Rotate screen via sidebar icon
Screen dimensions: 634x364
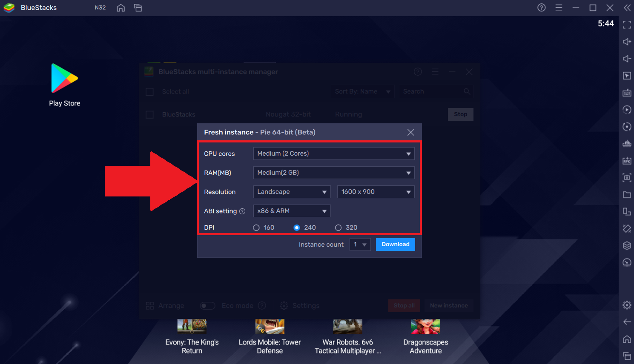(627, 212)
